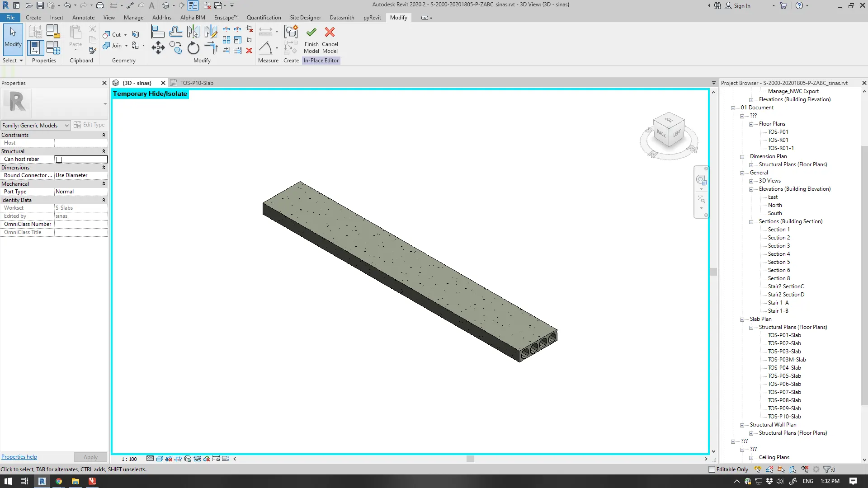Open the Annotate ribbon tab
Viewport: 868px width, 488px height.
pyautogui.click(x=83, y=18)
